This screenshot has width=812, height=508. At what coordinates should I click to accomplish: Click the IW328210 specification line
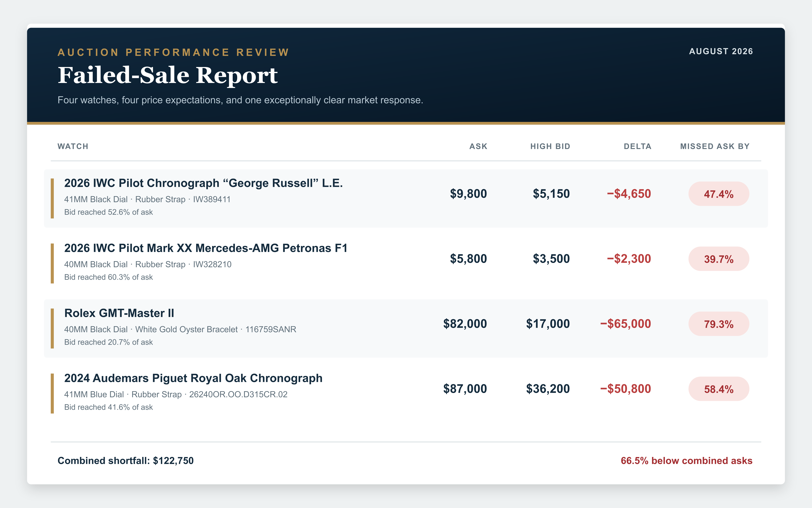[x=148, y=264]
